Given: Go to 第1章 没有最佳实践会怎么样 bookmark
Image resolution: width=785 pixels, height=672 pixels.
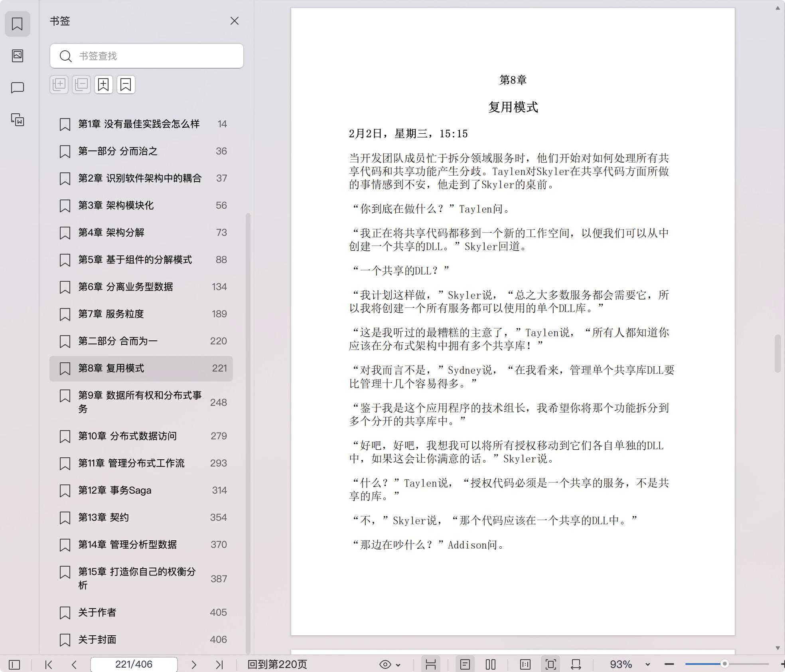Looking at the screenshot, I should tap(141, 124).
